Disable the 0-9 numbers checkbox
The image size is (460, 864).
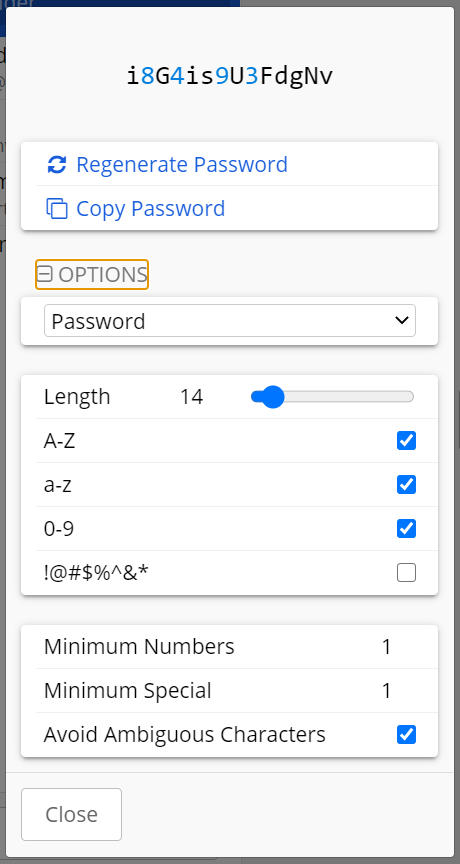(407, 529)
